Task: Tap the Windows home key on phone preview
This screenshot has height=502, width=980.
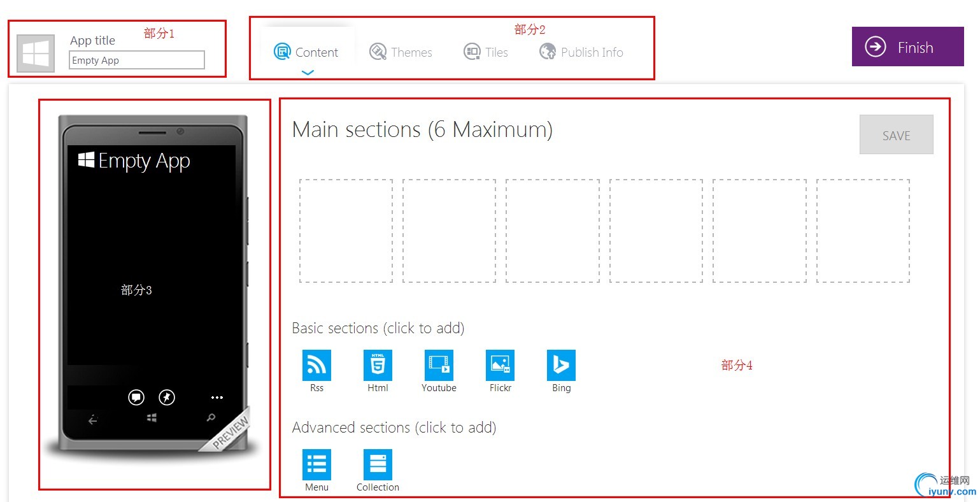Action: [x=152, y=418]
